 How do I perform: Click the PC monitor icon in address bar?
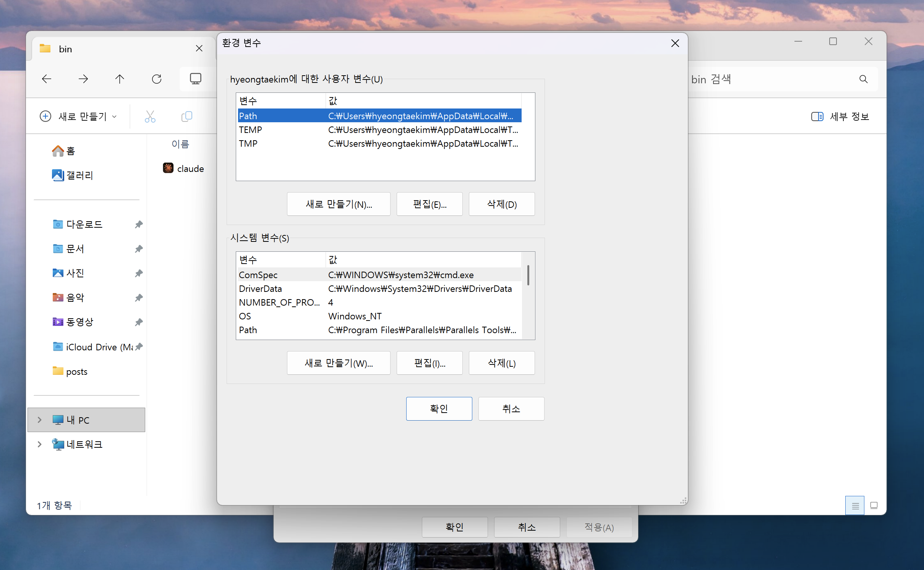tap(196, 79)
